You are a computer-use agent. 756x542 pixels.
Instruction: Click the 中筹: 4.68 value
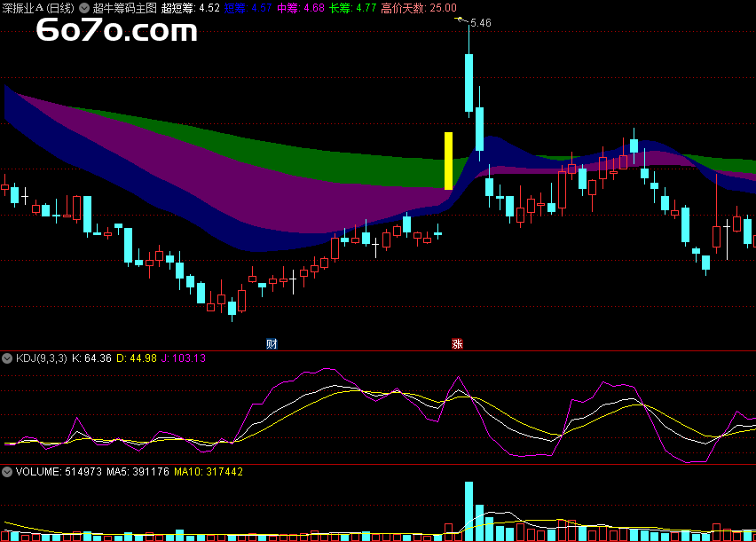coord(301,8)
